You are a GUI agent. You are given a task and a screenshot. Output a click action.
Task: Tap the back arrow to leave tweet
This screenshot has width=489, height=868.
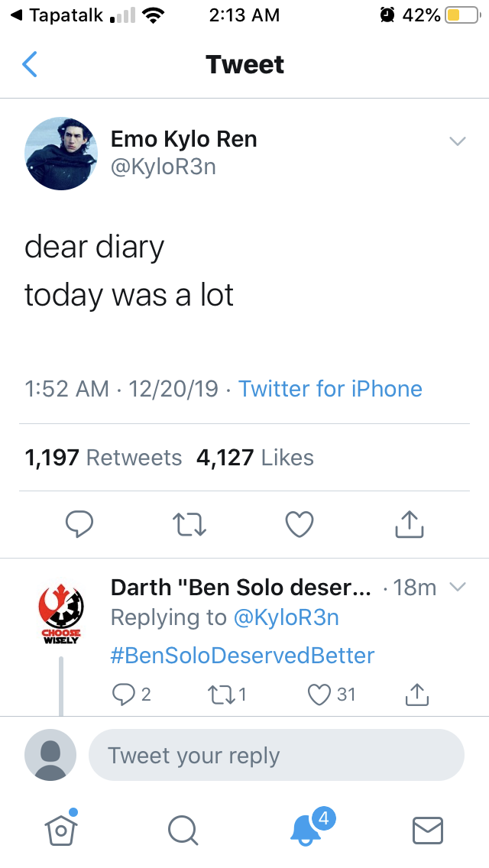[29, 64]
